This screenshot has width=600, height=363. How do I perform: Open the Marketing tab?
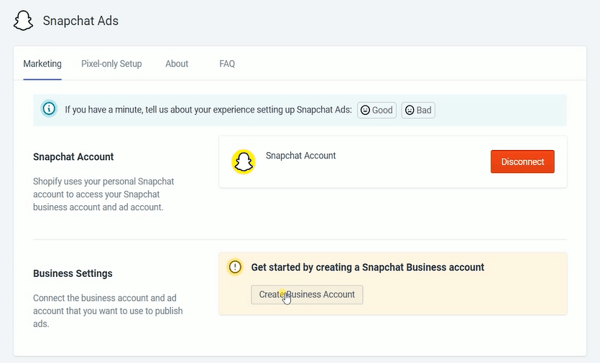(x=42, y=63)
